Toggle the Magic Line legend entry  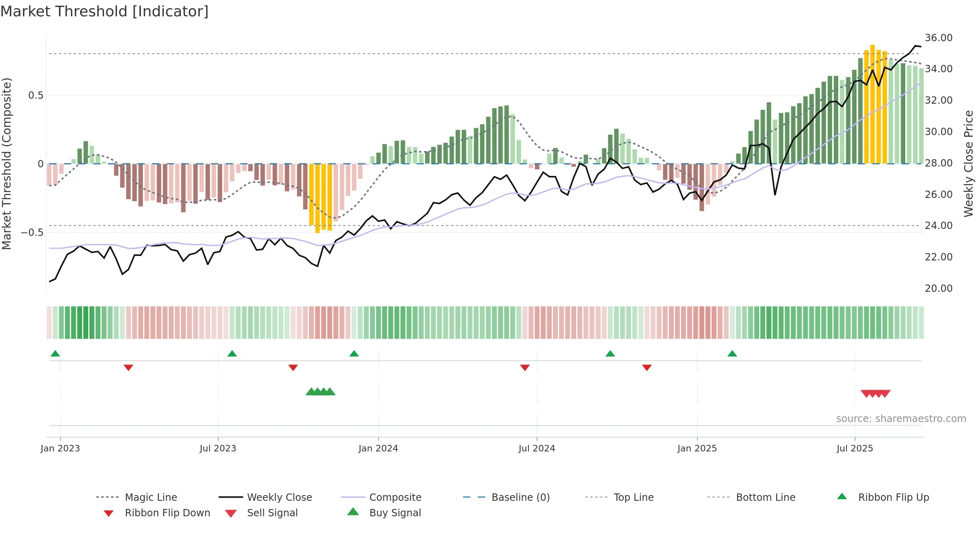[x=137, y=497]
